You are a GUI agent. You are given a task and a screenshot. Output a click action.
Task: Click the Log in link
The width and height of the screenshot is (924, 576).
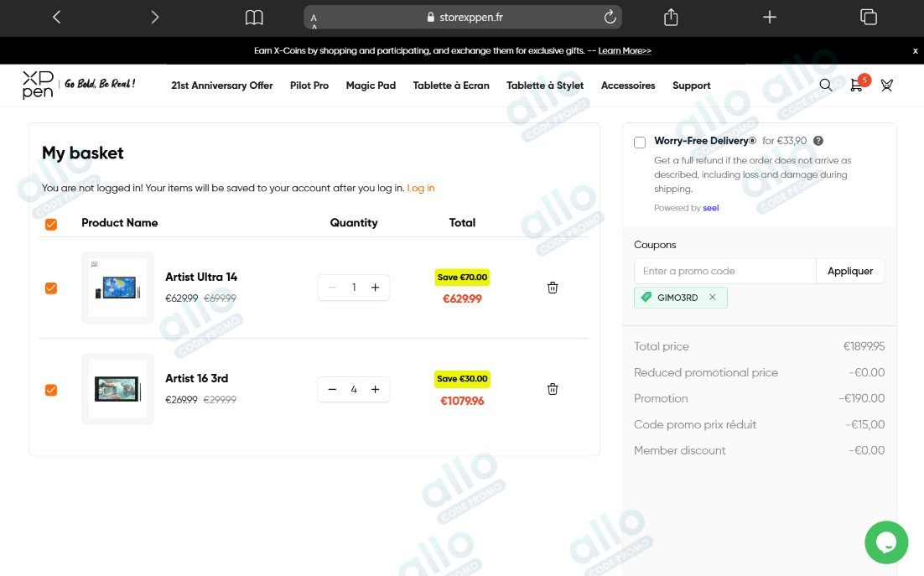coord(421,188)
